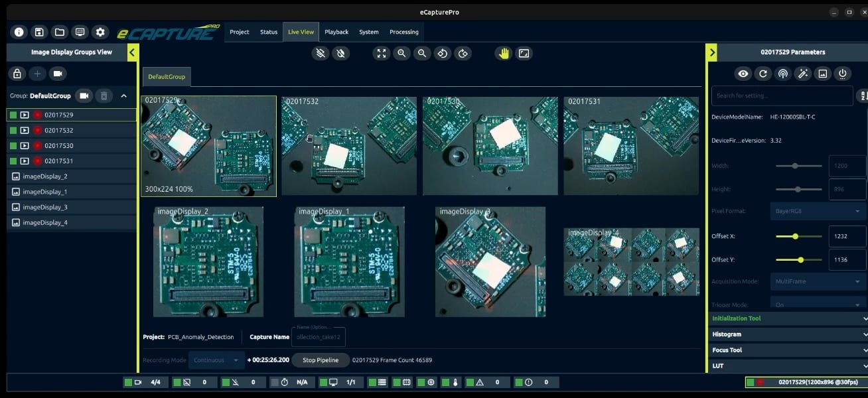Screen dimensions: 868x398
Task: Open the info icon in the header
Action: click(19, 32)
